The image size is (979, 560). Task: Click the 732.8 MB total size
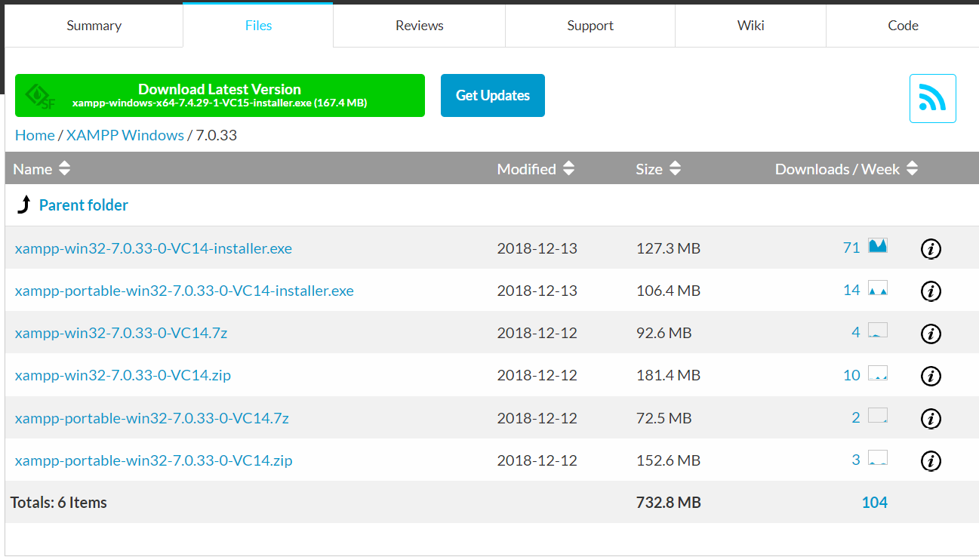[668, 503]
